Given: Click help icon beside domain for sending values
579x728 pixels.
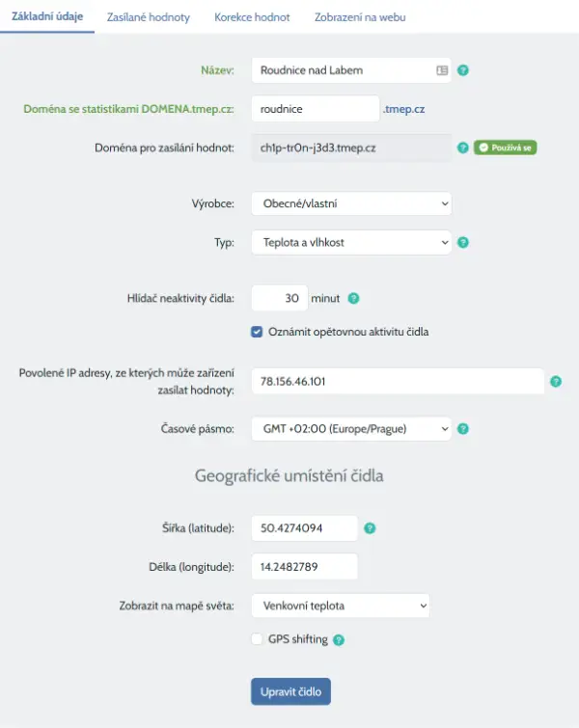Looking at the screenshot, I should (463, 148).
